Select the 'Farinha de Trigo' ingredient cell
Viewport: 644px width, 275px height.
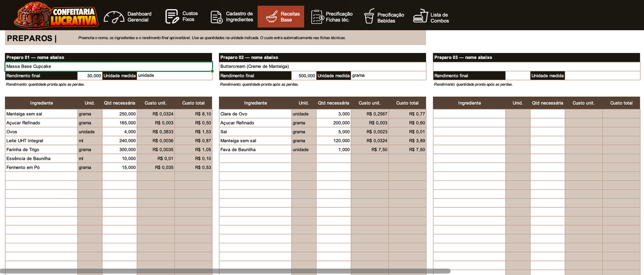click(x=41, y=149)
